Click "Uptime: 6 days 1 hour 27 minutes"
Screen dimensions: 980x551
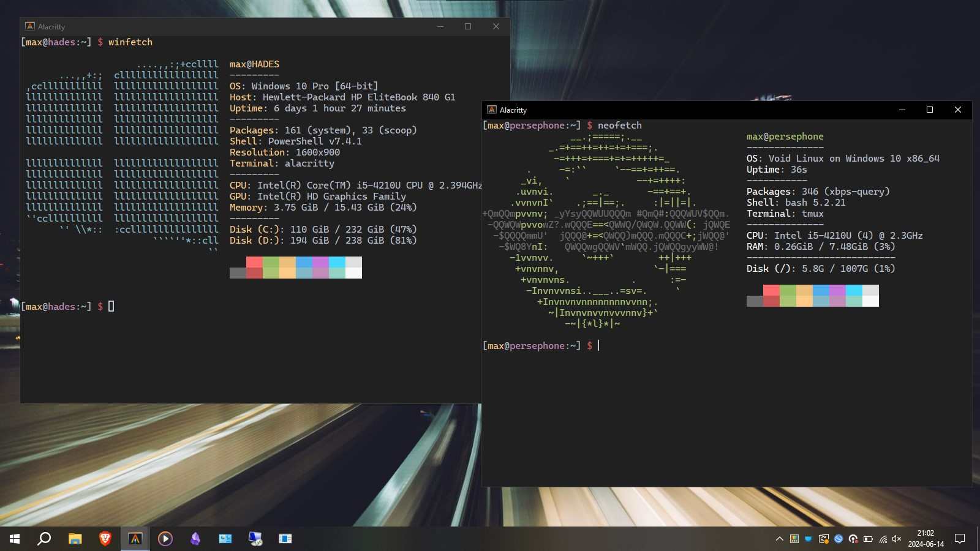318,108
